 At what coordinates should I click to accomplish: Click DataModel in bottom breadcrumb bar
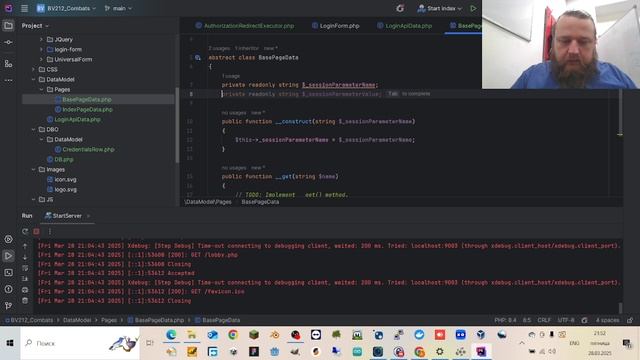pyautogui.click(x=77, y=320)
